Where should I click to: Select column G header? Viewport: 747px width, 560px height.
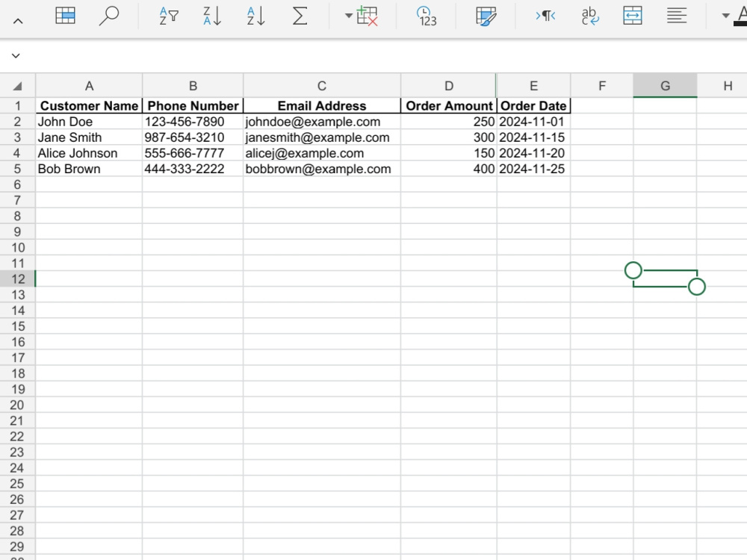[x=665, y=86]
